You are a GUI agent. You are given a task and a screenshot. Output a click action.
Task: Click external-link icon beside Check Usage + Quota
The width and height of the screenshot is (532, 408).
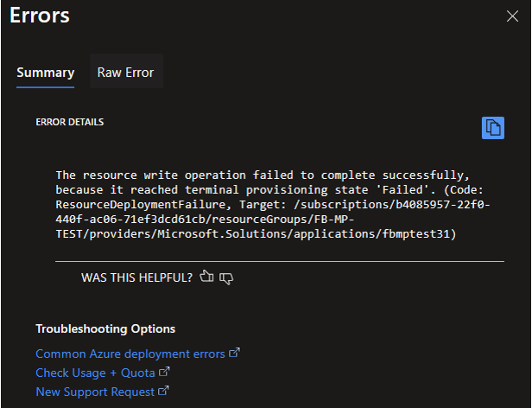165,373
